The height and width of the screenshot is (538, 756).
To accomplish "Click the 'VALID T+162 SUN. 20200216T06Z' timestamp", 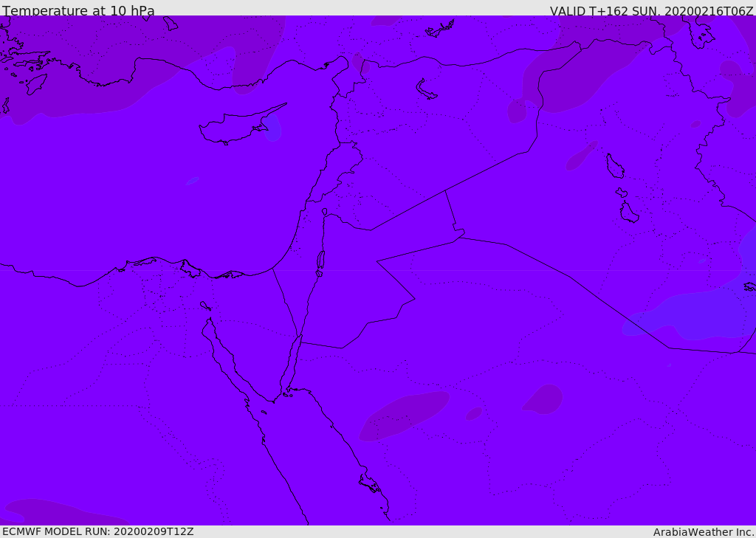I will tap(651, 10).
